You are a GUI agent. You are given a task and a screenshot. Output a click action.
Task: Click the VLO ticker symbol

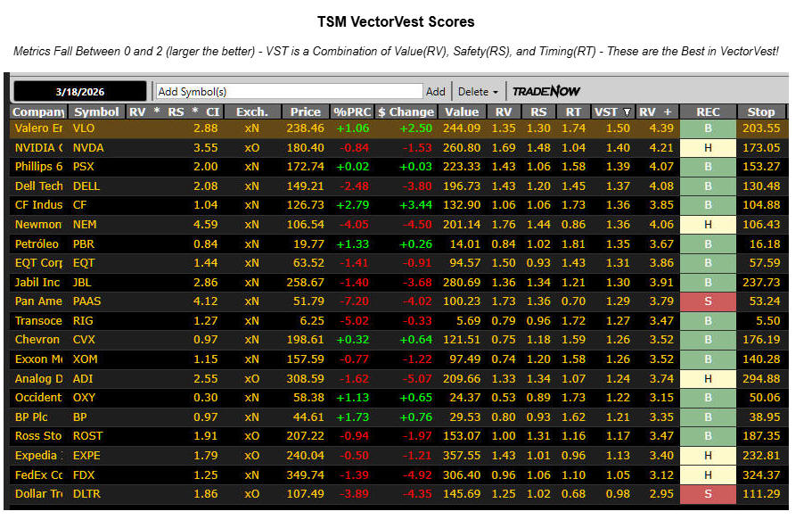(84, 128)
